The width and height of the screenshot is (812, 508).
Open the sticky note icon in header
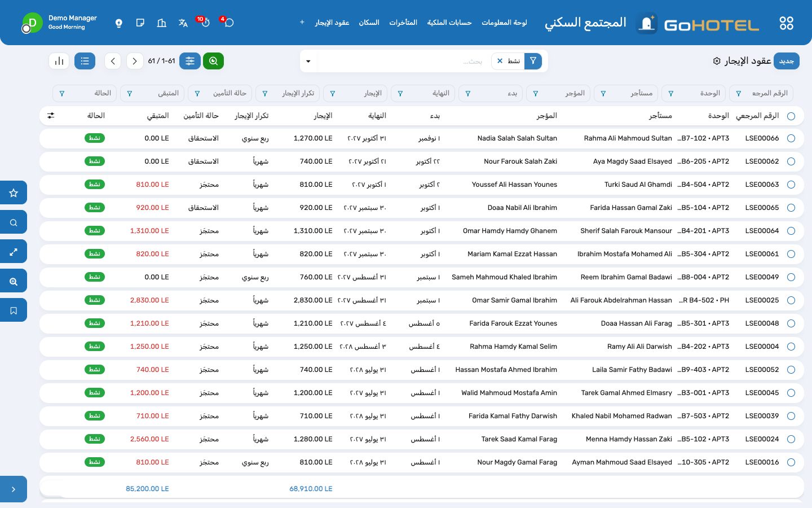click(140, 23)
